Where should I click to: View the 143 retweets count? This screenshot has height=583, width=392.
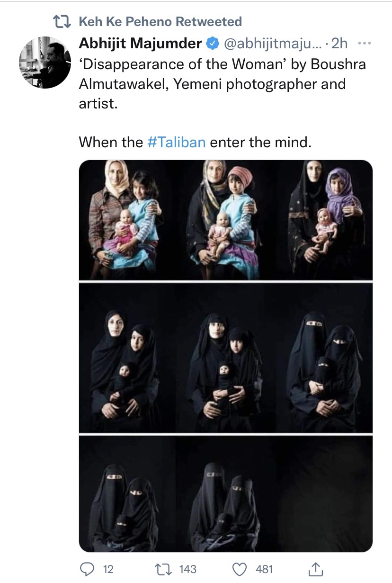[x=187, y=569]
